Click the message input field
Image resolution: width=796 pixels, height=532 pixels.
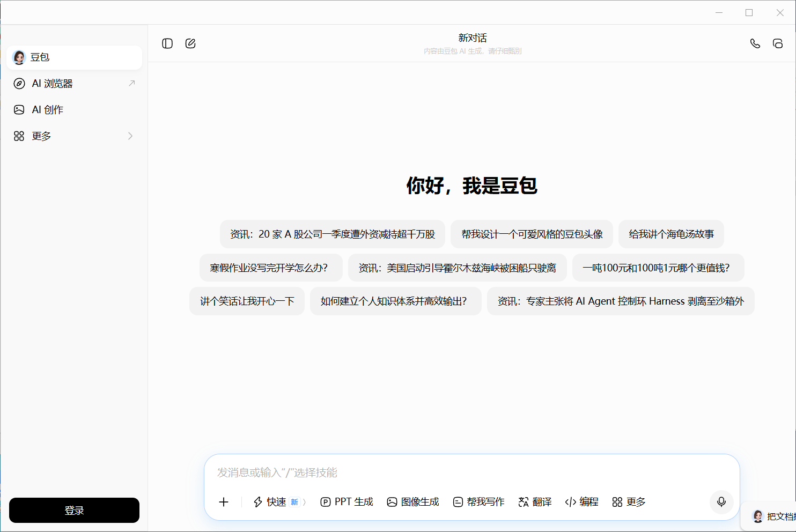[472, 472]
